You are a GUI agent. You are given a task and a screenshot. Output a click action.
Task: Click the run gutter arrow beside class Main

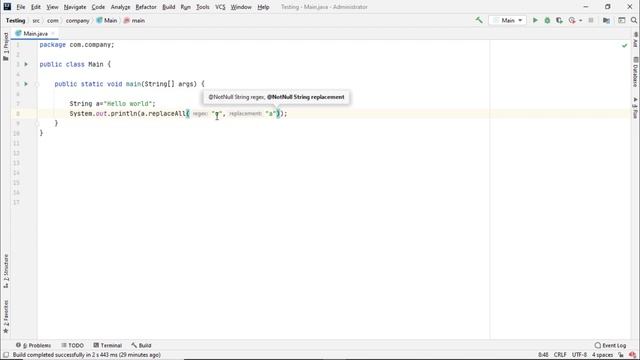coord(26,64)
